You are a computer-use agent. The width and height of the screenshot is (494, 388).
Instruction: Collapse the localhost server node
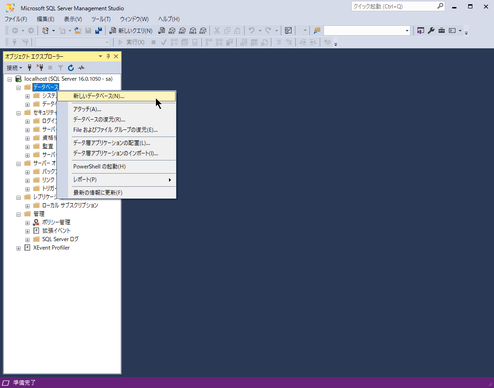point(9,79)
